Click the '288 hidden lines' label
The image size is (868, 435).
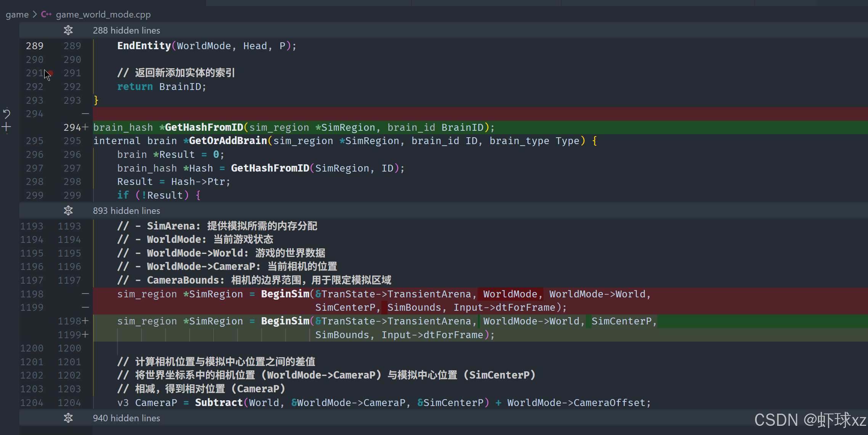click(x=126, y=30)
